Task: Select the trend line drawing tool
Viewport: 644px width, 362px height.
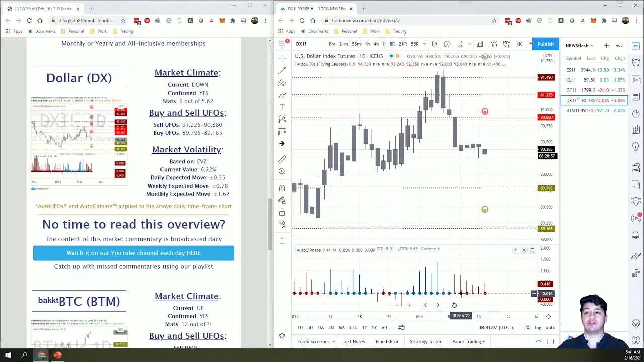Action: (x=282, y=71)
